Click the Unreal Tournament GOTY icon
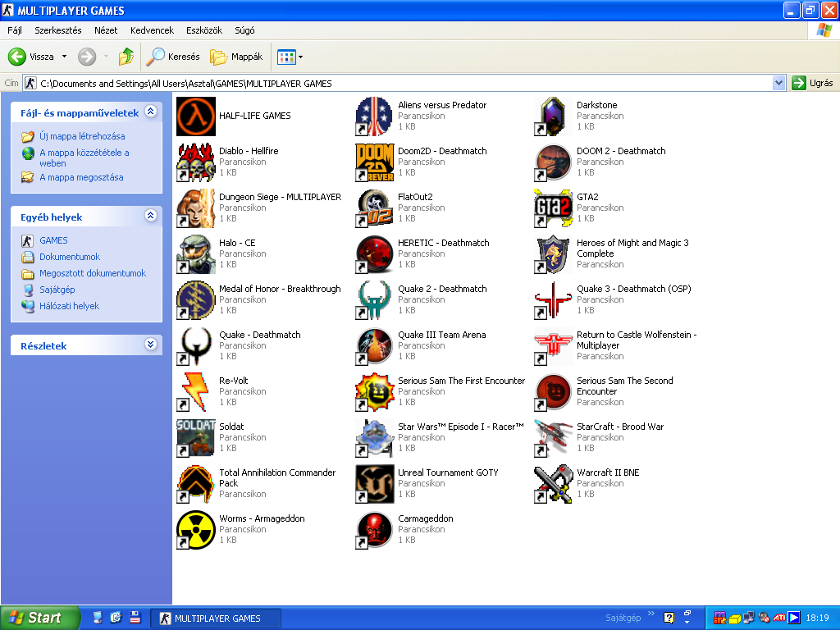 coord(374,485)
